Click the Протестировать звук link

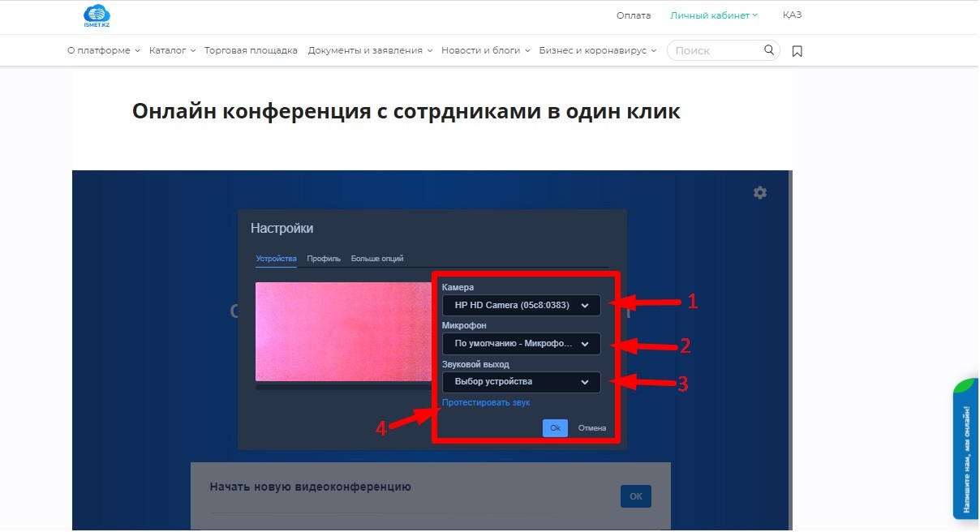(486, 402)
